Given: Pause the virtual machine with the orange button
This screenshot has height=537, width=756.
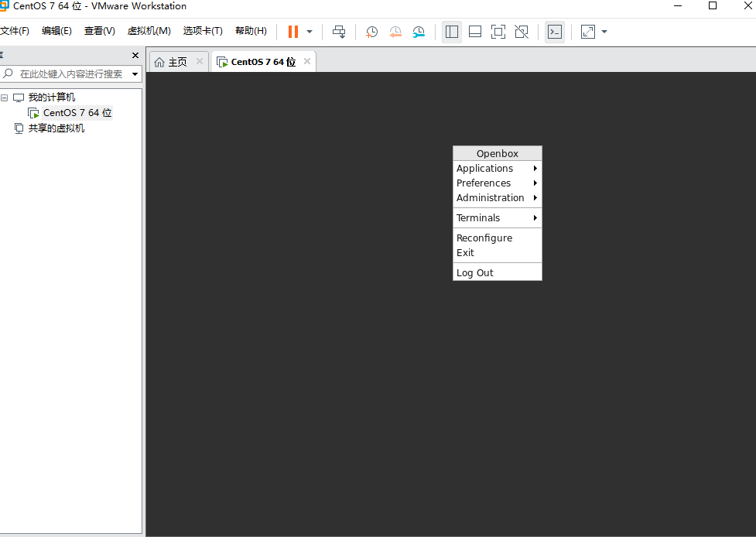Looking at the screenshot, I should 293,32.
